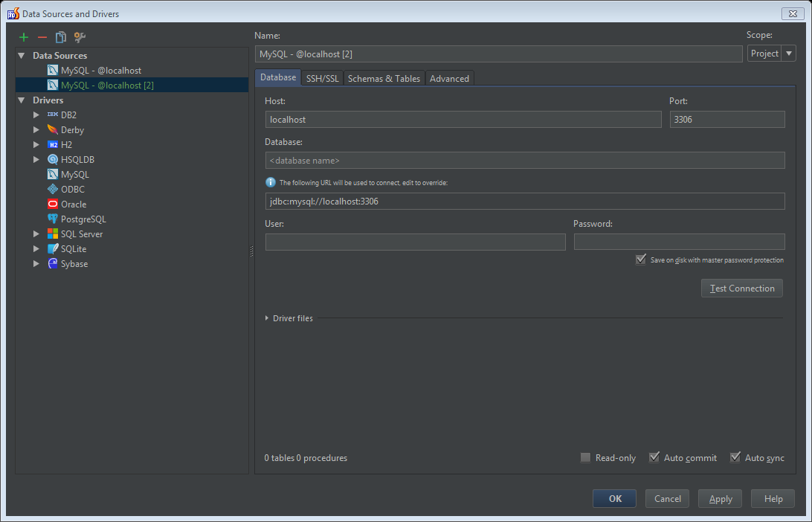
Task: Open the Advanced tab
Action: coord(449,78)
